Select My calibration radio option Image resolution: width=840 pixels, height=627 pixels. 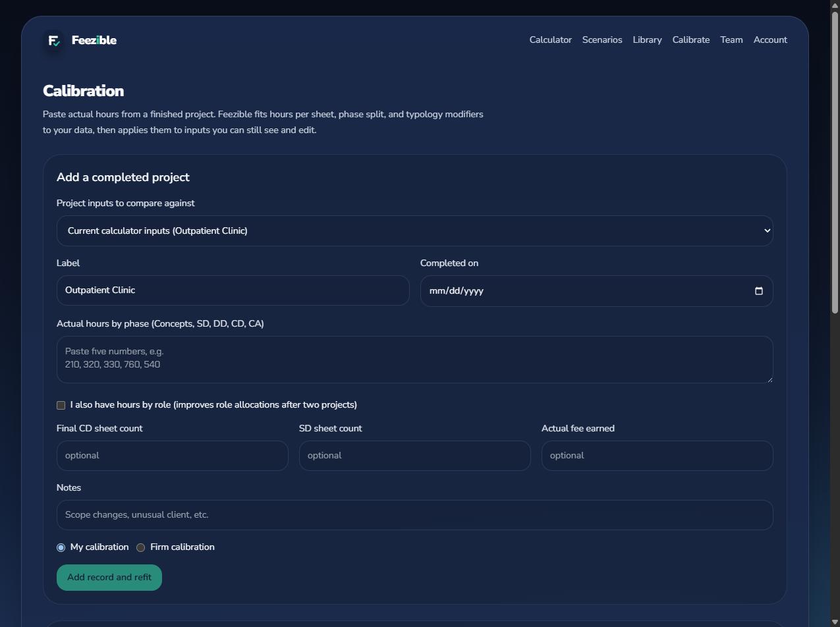[x=61, y=547]
